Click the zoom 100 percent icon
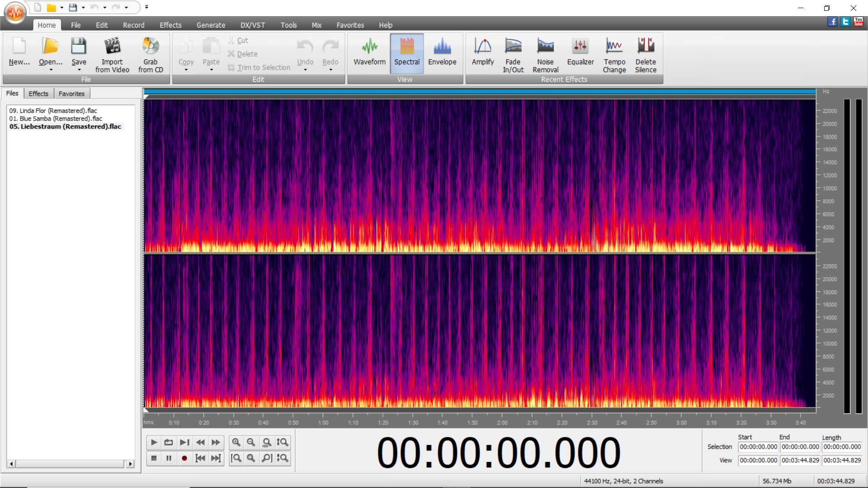This screenshot has width=868, height=488. click(x=267, y=442)
